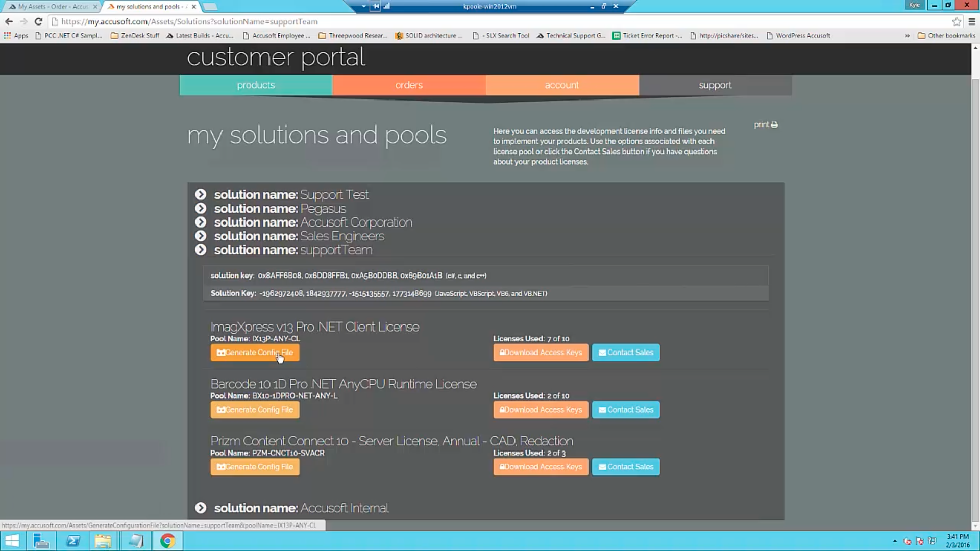This screenshot has height=551, width=980.
Task: Open the Chrome menu icon
Action: [x=972, y=21]
